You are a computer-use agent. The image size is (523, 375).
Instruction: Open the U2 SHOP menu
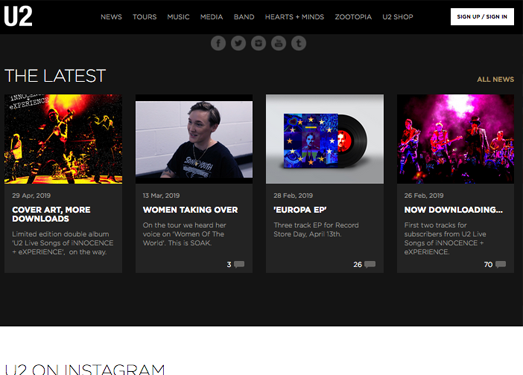tap(398, 17)
